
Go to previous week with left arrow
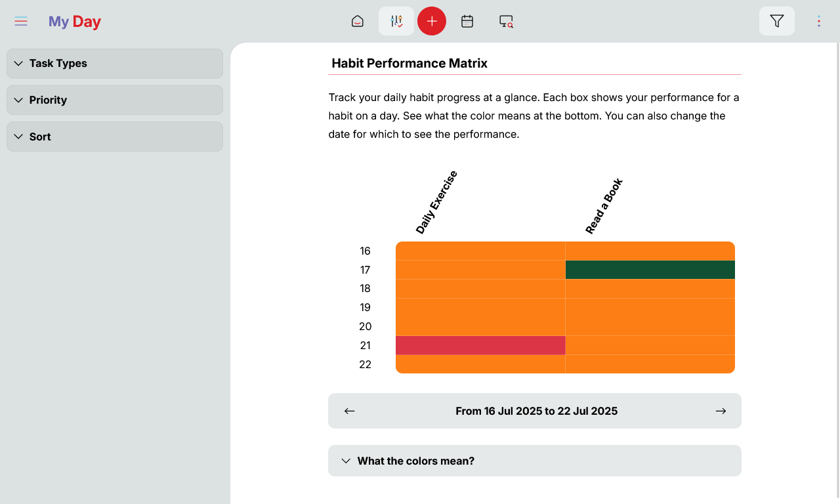350,411
